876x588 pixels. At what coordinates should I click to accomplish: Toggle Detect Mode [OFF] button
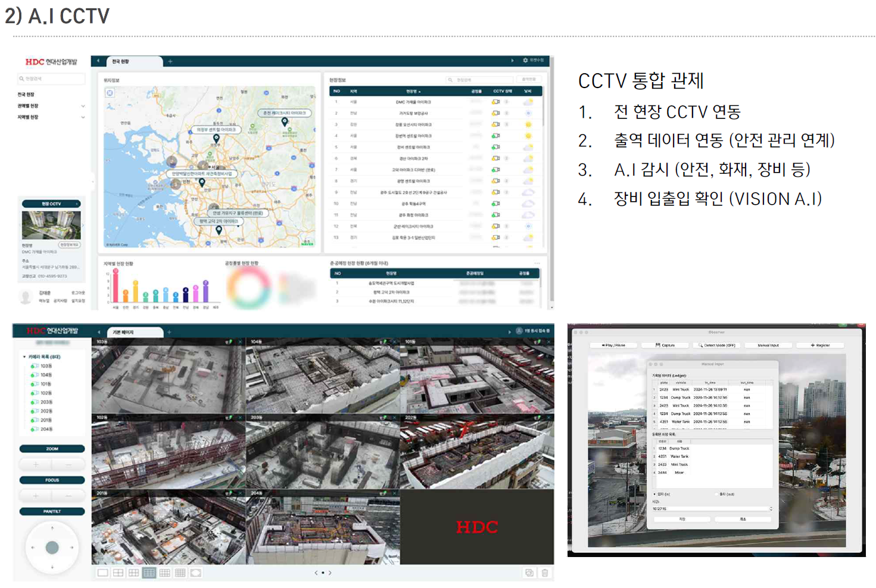[717, 345]
